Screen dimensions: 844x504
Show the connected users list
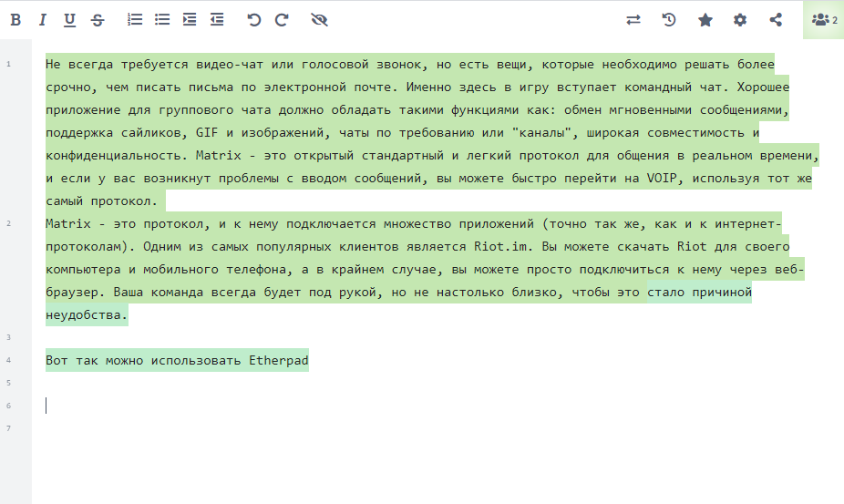[x=823, y=20]
